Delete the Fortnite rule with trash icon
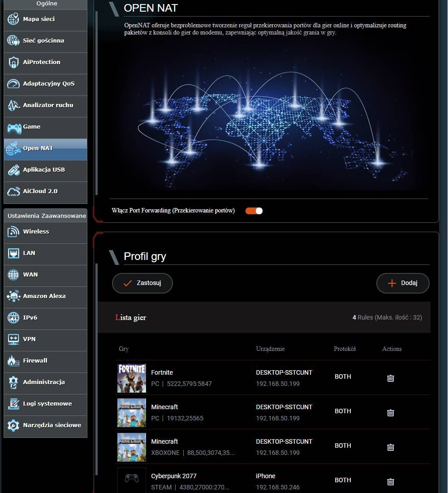 391,378
